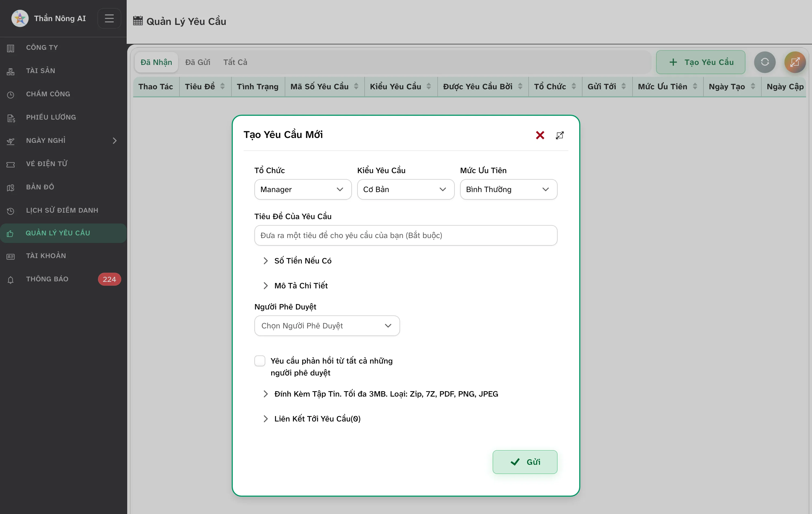Click the Bản Đồ map icon
812x514 pixels.
click(11, 188)
